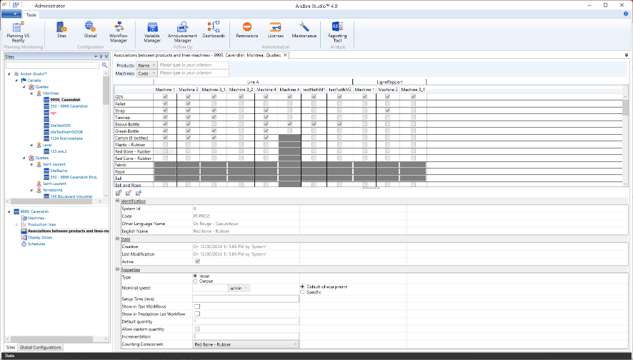The height and width of the screenshot is (360, 633).
Task: Launch the Workflow Manager
Action: 118,32
